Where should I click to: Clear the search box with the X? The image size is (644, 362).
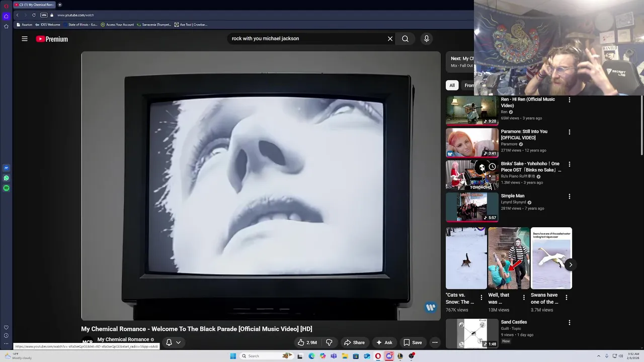tap(390, 39)
